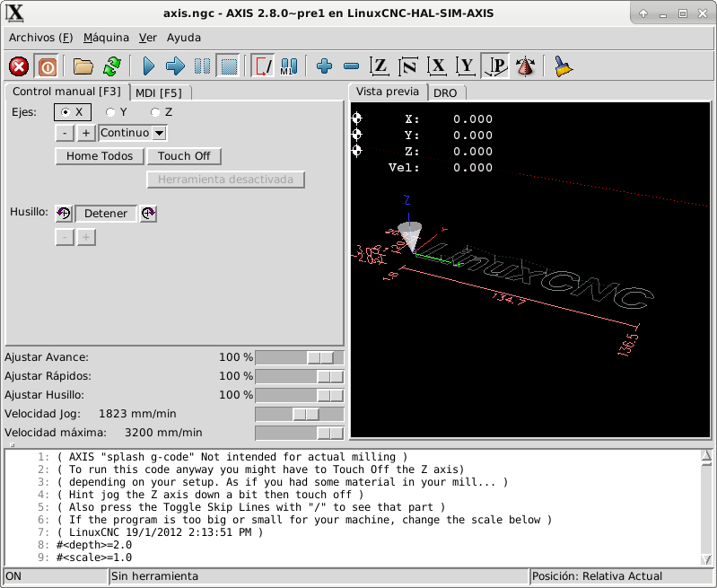Open the Ver menu
Screen dimensions: 717x588
[x=148, y=38]
